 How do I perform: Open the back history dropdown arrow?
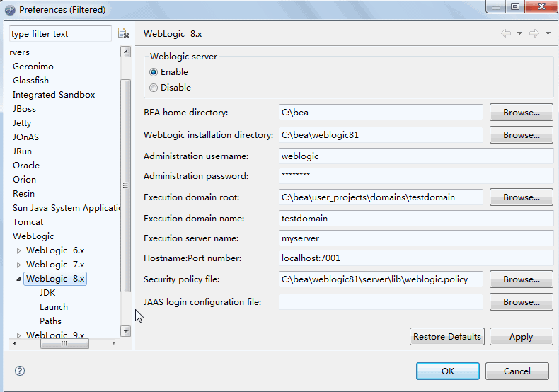point(519,34)
